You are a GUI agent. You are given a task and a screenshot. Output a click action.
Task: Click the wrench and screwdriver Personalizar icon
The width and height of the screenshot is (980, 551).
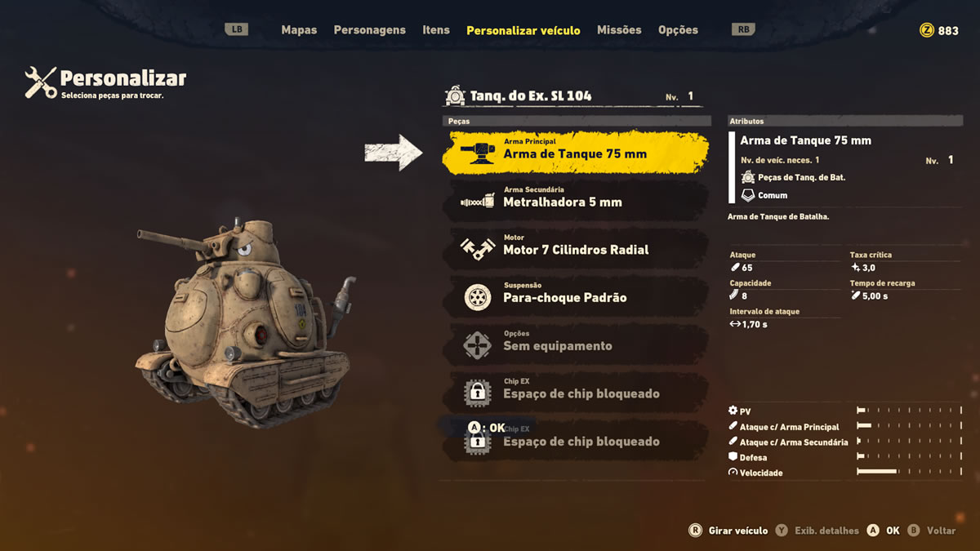coord(41,82)
